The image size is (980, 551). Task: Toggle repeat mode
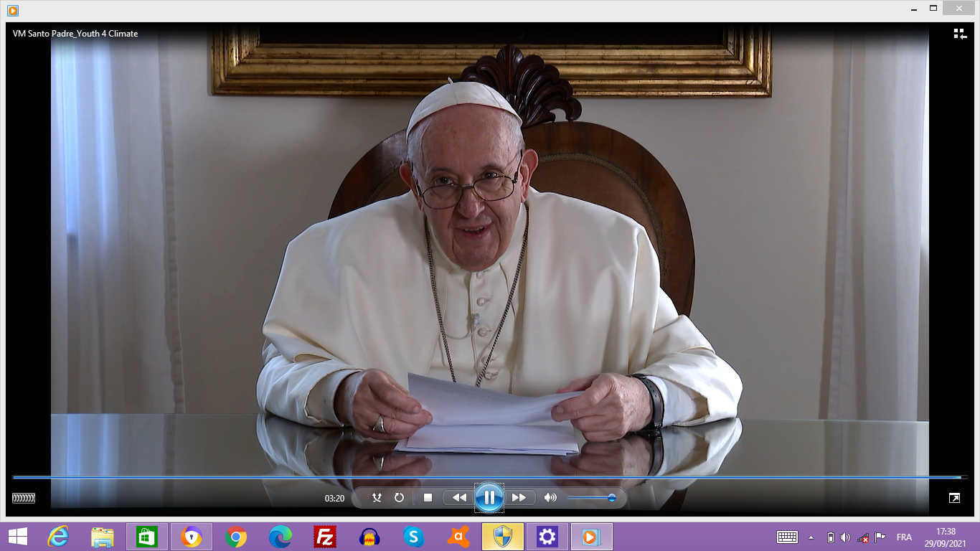click(399, 497)
